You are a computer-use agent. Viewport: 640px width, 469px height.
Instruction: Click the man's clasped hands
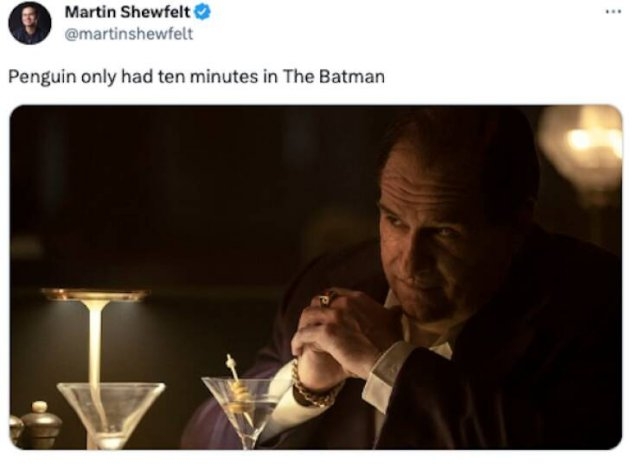(x=338, y=340)
